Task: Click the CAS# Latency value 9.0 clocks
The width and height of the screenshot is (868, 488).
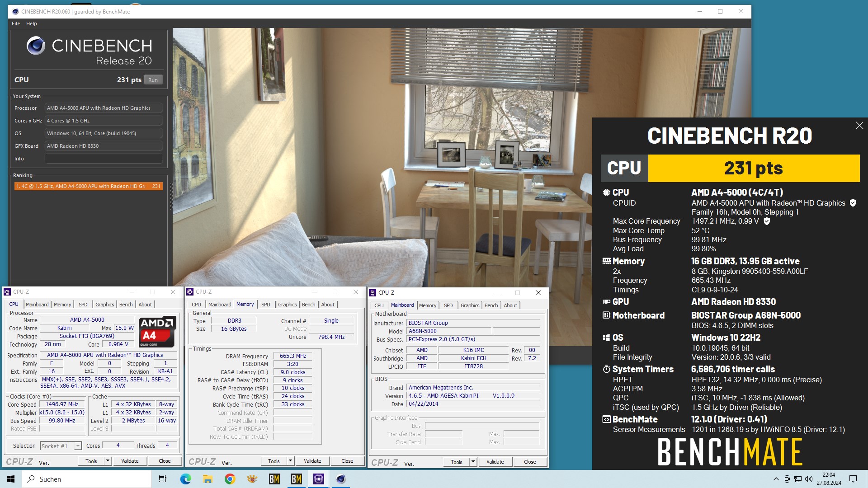Action: [293, 372]
